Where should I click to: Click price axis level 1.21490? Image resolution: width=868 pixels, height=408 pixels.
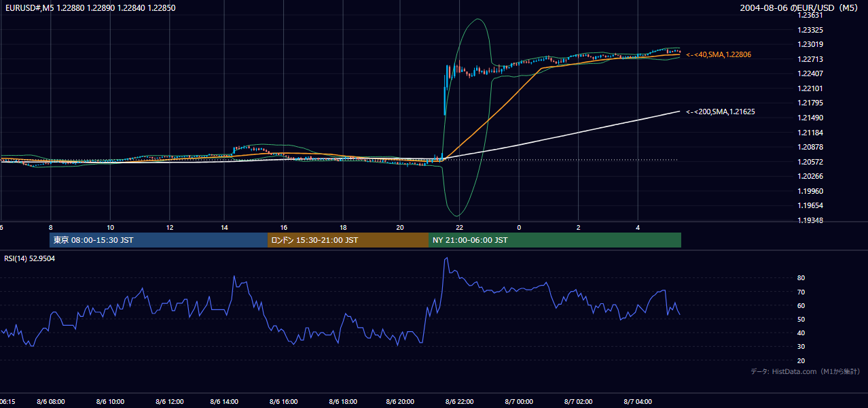810,118
